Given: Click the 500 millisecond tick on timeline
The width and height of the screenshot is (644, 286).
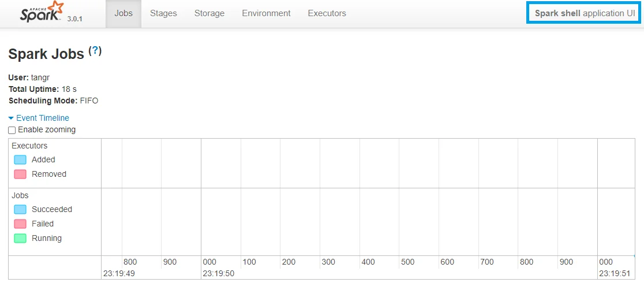Looking at the screenshot, I should (x=407, y=262).
